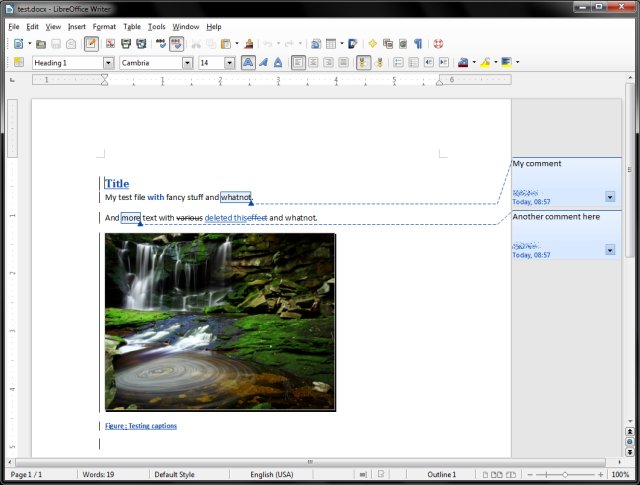The image size is (640, 485).
Task: Click the Background Color icon
Action: (507, 62)
